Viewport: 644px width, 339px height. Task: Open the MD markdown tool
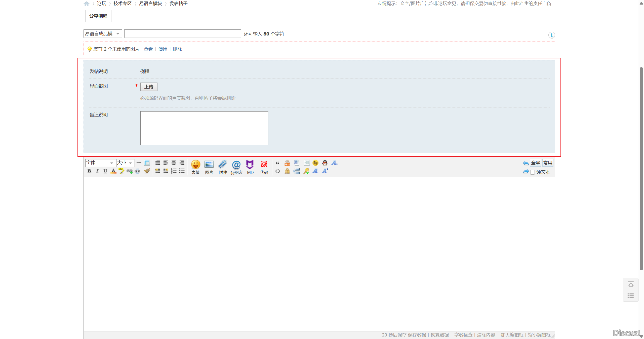pos(250,167)
